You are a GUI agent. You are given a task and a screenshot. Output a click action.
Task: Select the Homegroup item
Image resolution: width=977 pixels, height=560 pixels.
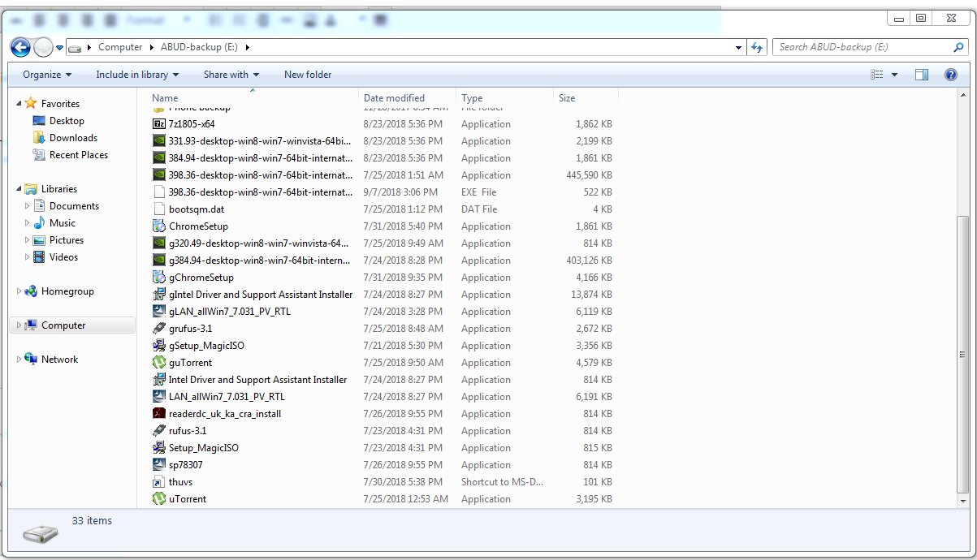click(67, 291)
